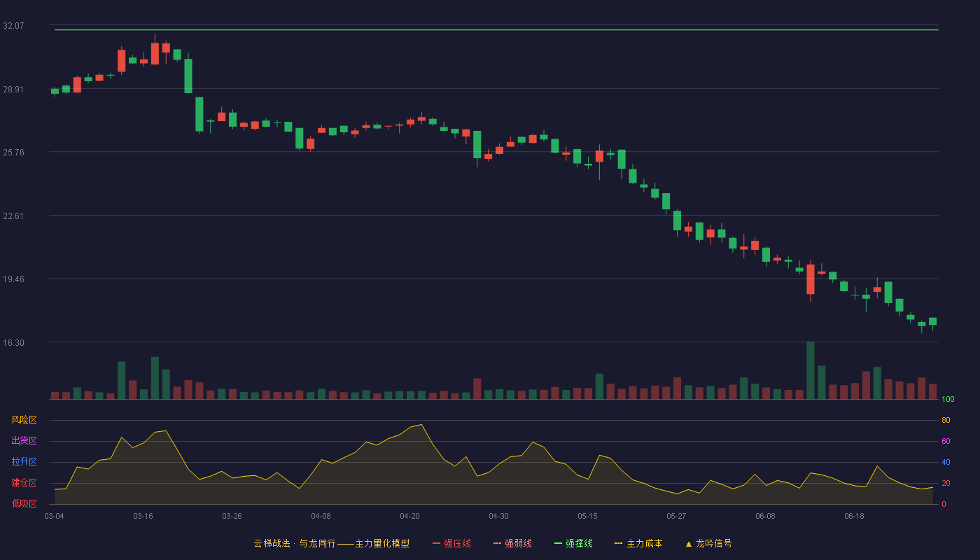The height and width of the screenshot is (560, 980).
Task: Click the 32.07 price axis label
Action: click(x=13, y=26)
